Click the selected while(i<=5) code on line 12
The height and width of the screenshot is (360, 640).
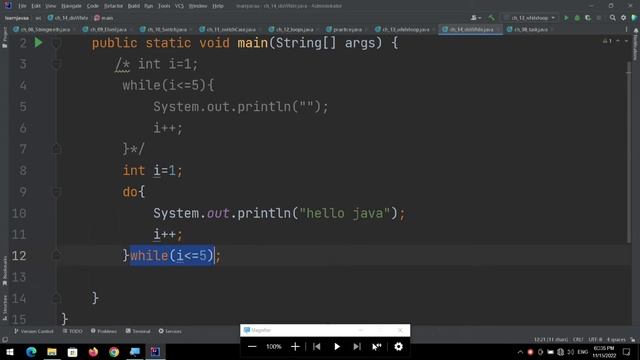pos(172,256)
